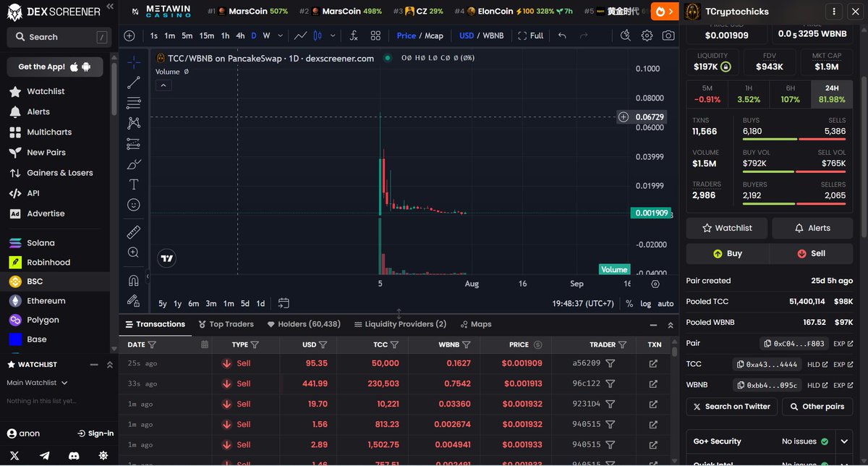Image resolution: width=868 pixels, height=466 pixels.
Task: Take a chart snapshot with the camera icon
Action: pyautogui.click(x=668, y=35)
